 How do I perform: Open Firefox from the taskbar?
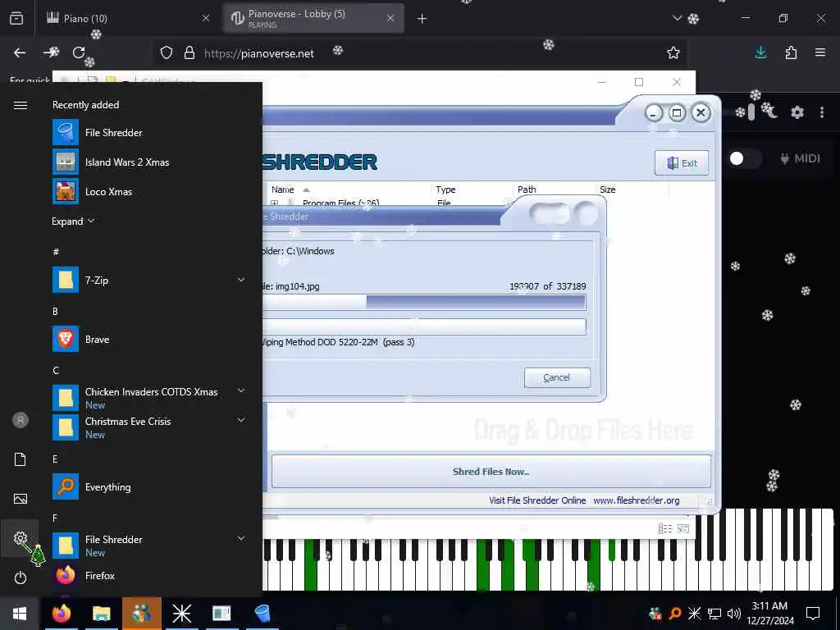point(62,614)
